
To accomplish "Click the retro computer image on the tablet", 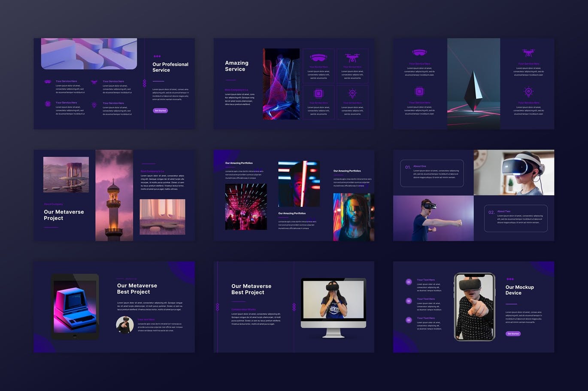I will click(x=76, y=306).
